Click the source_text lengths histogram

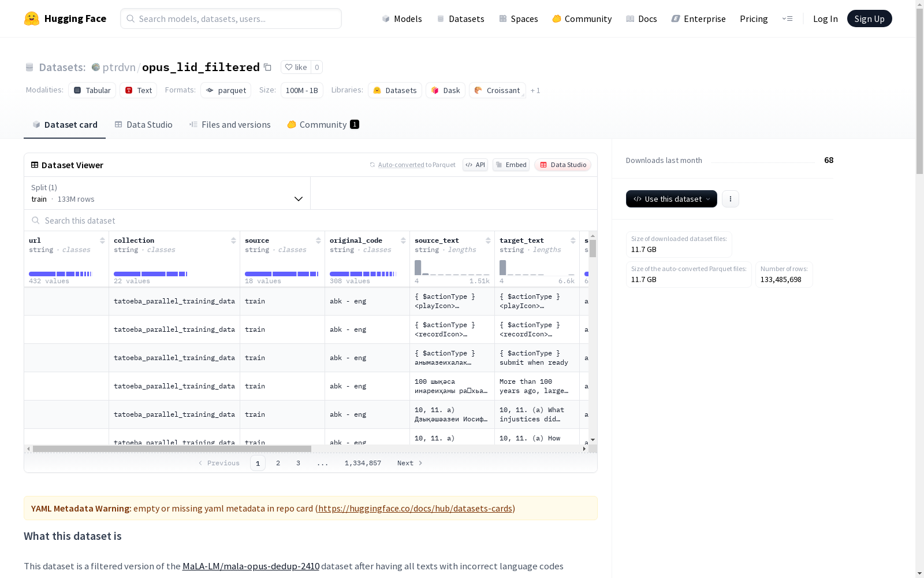tap(452, 267)
